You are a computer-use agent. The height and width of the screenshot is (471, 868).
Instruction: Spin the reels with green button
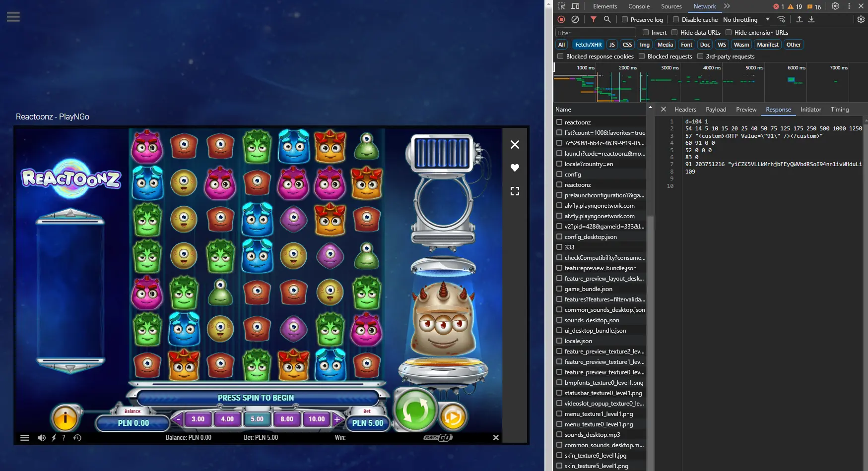pyautogui.click(x=415, y=410)
